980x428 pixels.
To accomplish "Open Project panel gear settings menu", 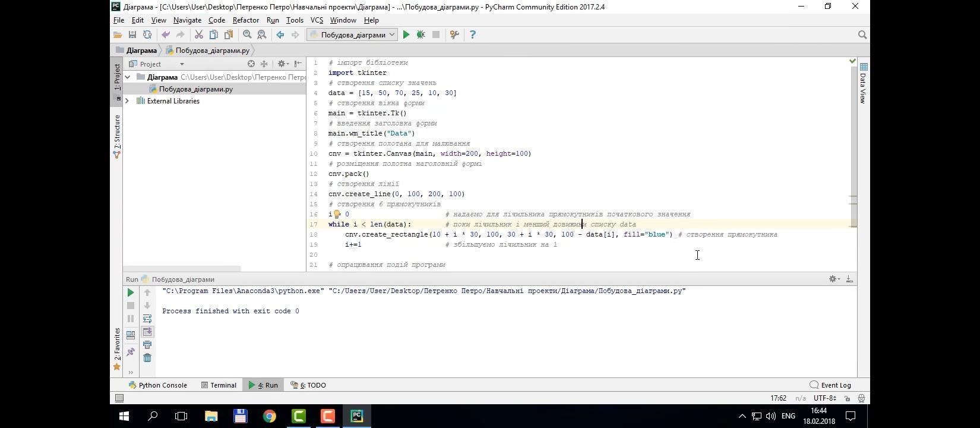I will coord(283,64).
